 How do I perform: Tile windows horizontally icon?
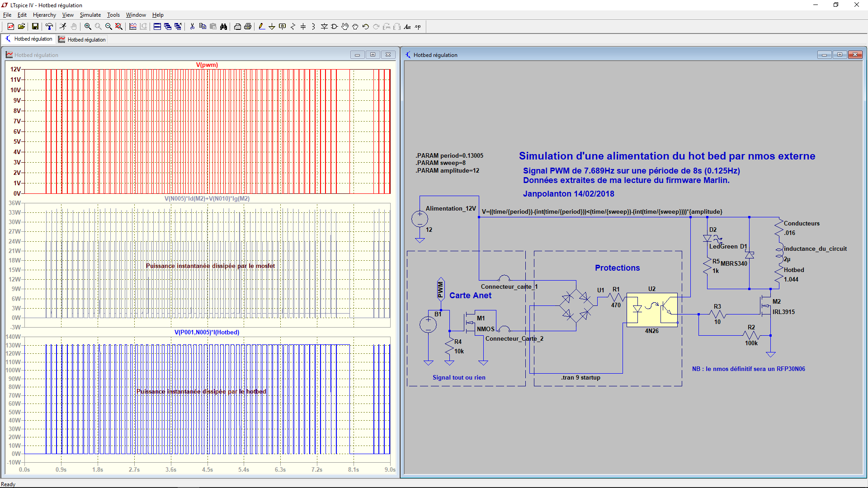[x=157, y=27]
